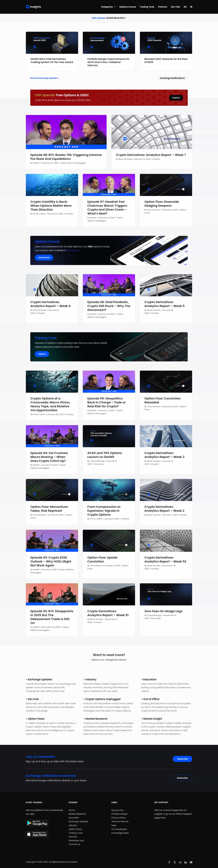Open Deribit Wins FOW Derivatives award thumbnail
The width and height of the screenshot is (218, 868).
52,42
